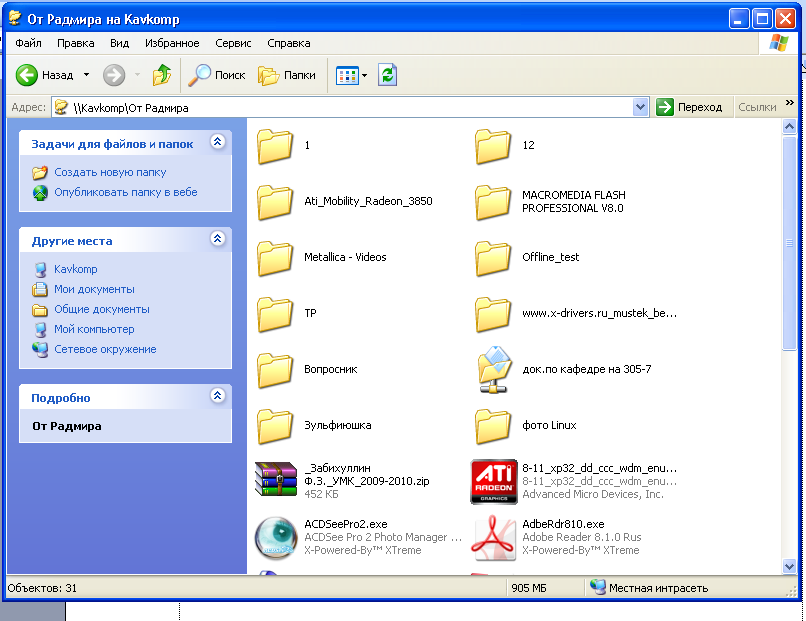Viewport: 806px width, 621px height.
Task: Open the views dropdown arrow
Action: click(x=364, y=76)
